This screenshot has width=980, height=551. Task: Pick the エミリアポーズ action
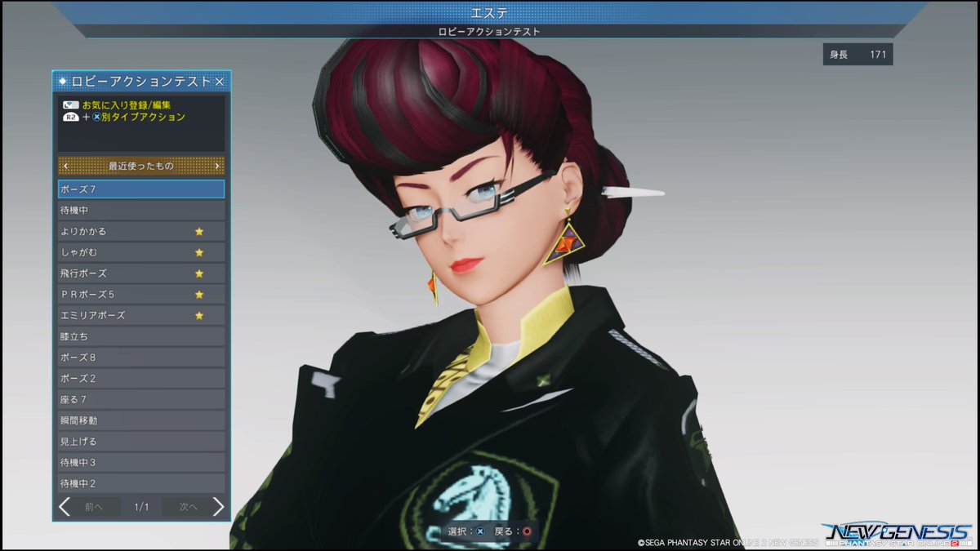141,315
